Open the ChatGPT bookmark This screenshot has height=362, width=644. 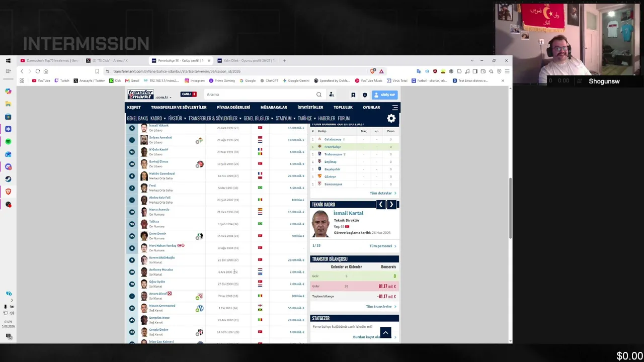269,80
